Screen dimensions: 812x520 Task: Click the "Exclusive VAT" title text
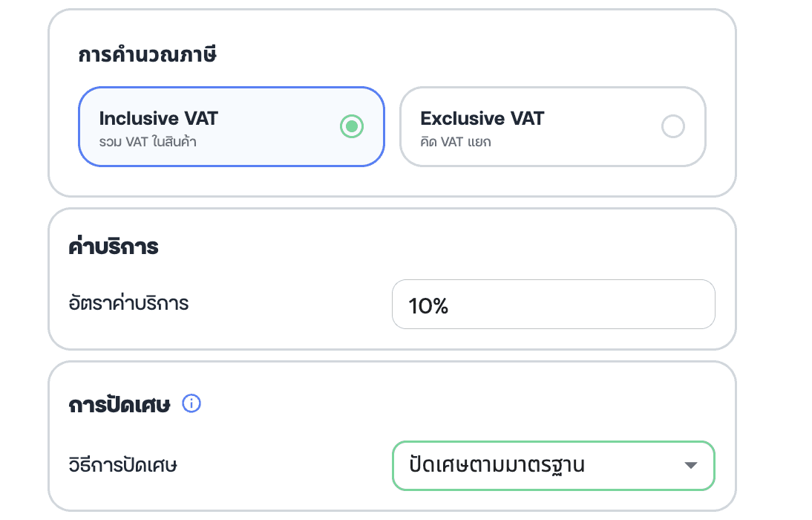coord(482,118)
